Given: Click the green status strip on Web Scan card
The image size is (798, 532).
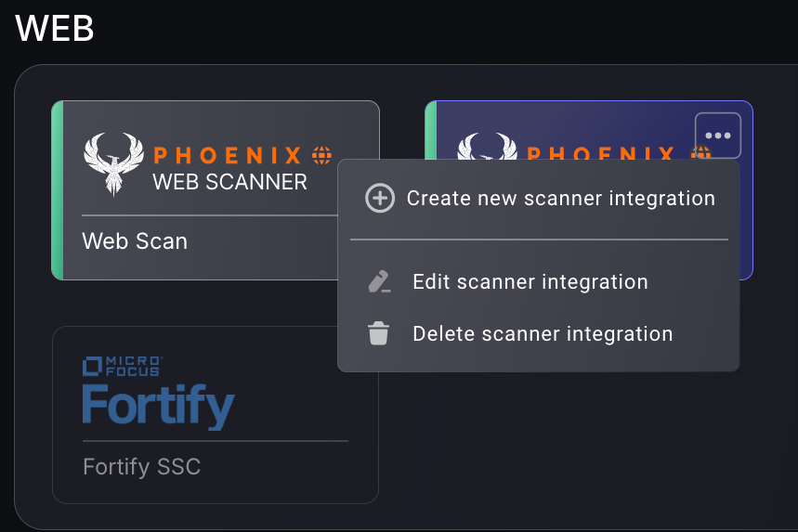Looking at the screenshot, I should [57, 190].
